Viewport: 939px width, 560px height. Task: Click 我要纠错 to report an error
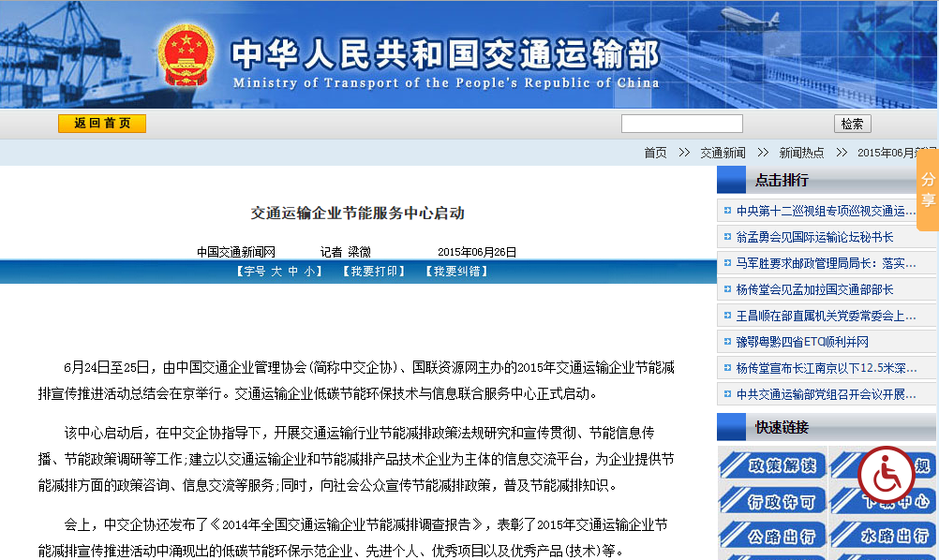click(457, 272)
